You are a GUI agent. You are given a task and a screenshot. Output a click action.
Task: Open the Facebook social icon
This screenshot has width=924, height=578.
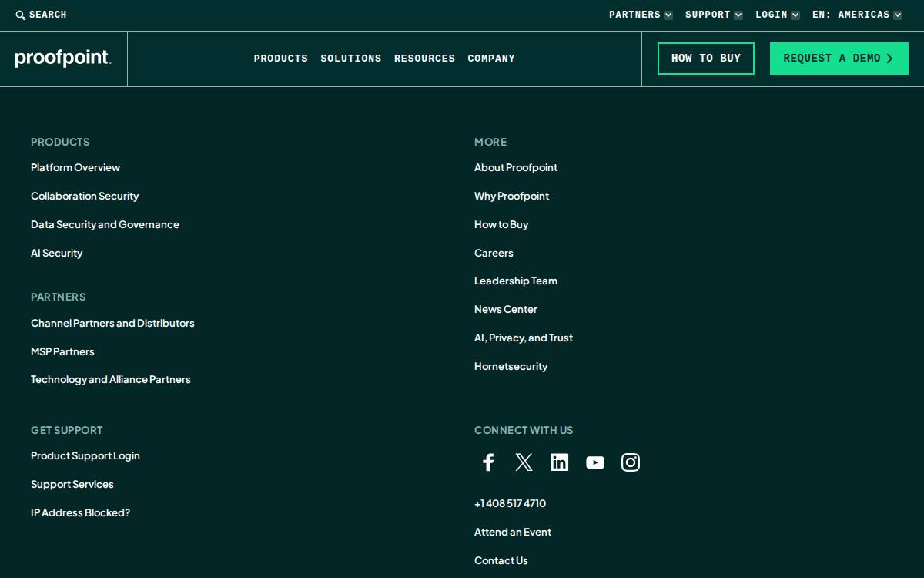tap(488, 462)
